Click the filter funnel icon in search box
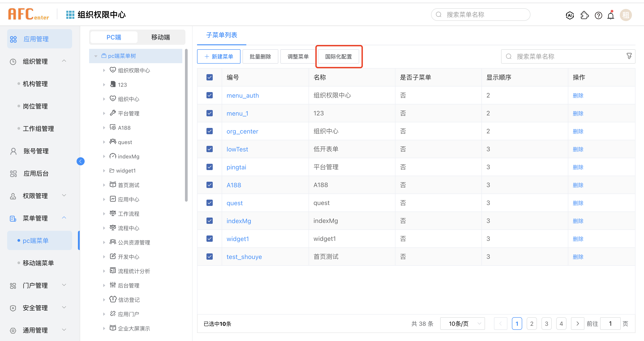This screenshot has height=341, width=644. click(x=629, y=56)
